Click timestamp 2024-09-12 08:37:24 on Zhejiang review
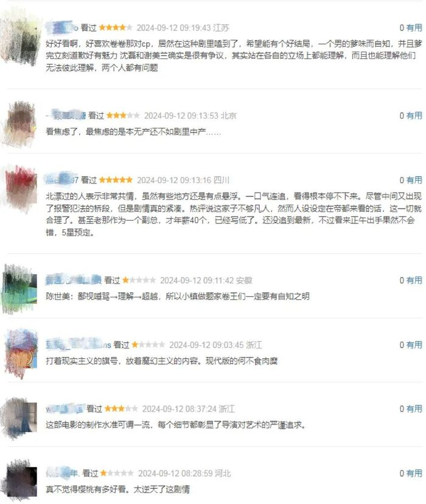This screenshot has height=504, width=426. (180, 409)
